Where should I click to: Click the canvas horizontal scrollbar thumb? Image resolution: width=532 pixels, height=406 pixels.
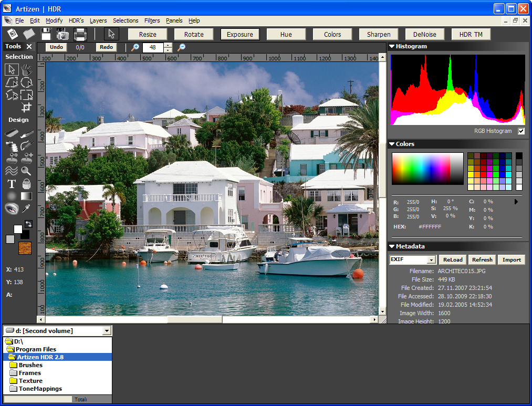pyautogui.click(x=195, y=319)
